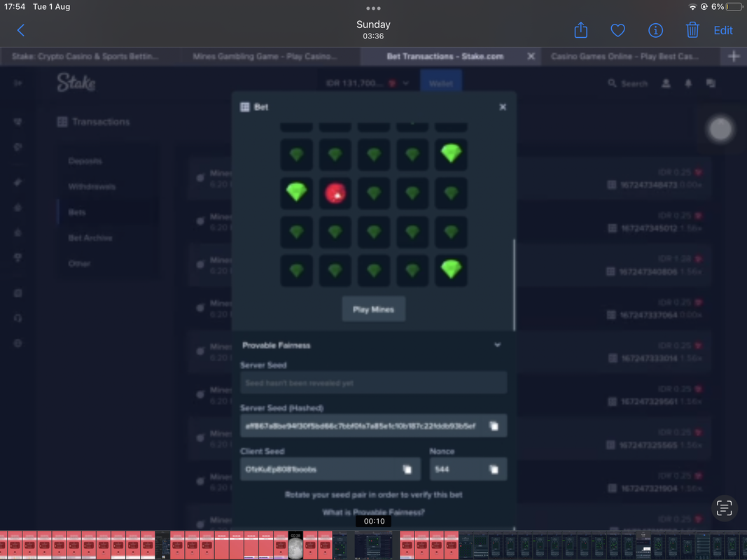Viewport: 747px width, 560px height.
Task: Open 'What is Provable Fairness?' link
Action: coord(374,512)
